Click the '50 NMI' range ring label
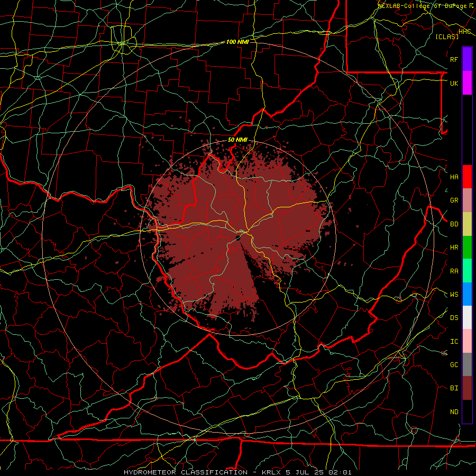Screen dimensions: 476x476 click(237, 140)
